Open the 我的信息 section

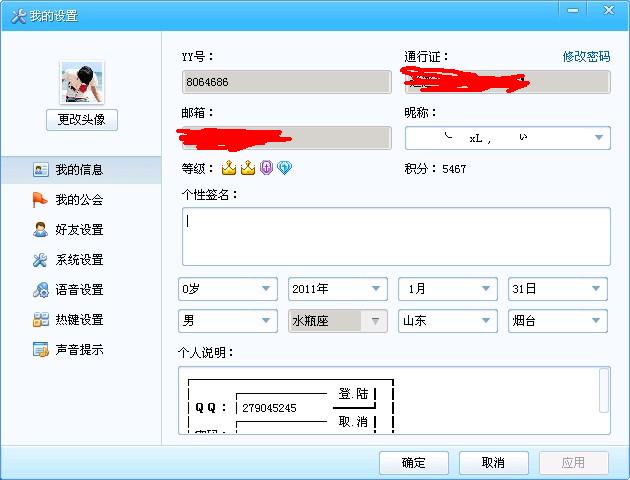[x=81, y=170]
